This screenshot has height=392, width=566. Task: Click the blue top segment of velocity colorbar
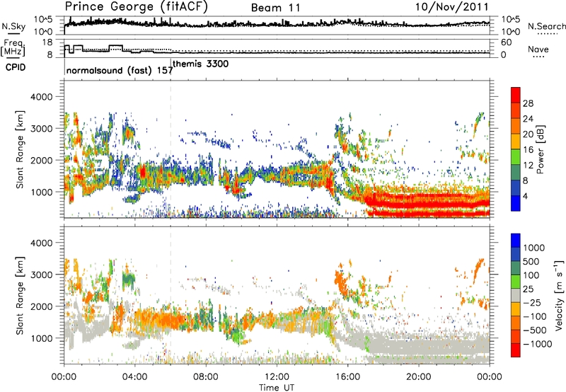click(516, 241)
